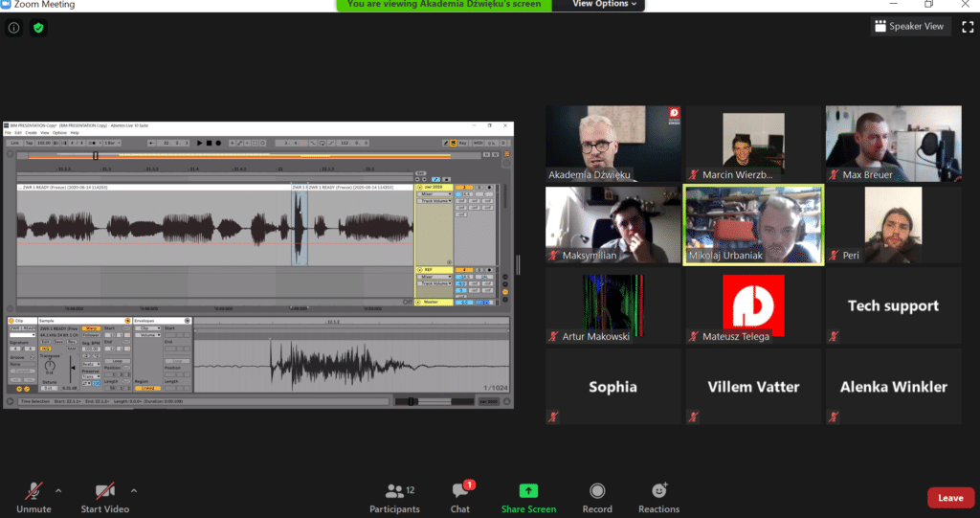Viewport: 980px width, 518px height.
Task: Click the green encryption shield icon
Action: tap(38, 28)
